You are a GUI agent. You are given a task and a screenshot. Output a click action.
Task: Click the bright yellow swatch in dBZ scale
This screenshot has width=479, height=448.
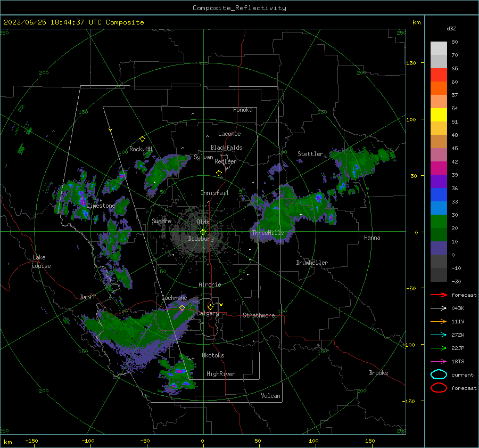(x=439, y=115)
